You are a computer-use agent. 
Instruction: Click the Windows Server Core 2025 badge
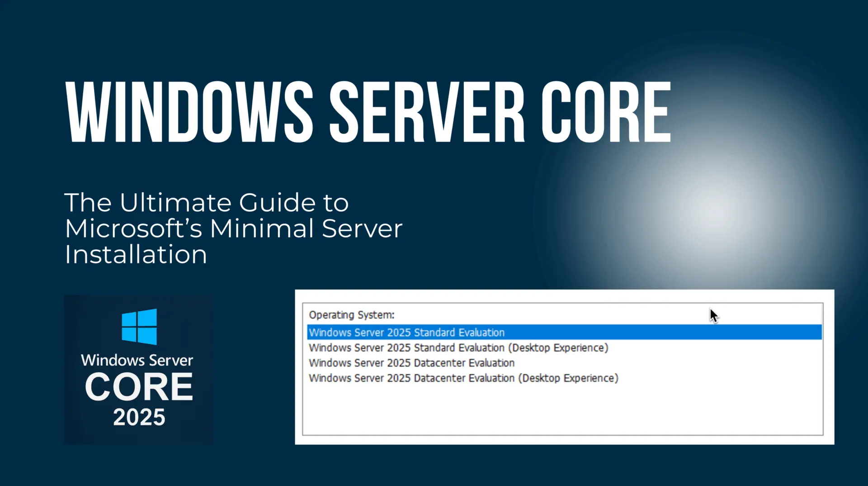138,369
